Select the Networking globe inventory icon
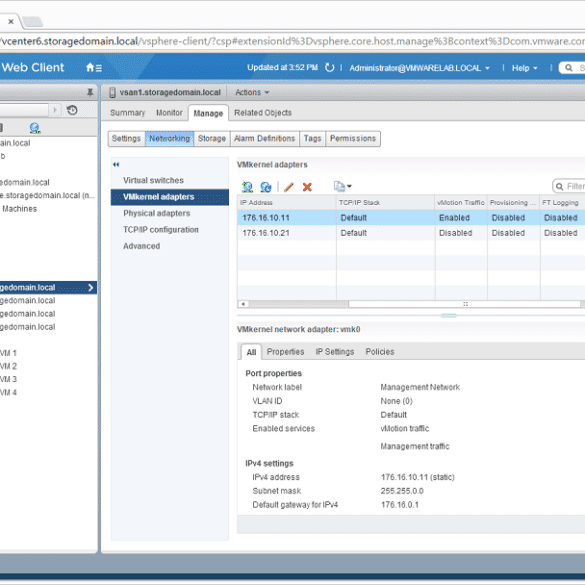Screen dimensions: 585x585 [35, 128]
